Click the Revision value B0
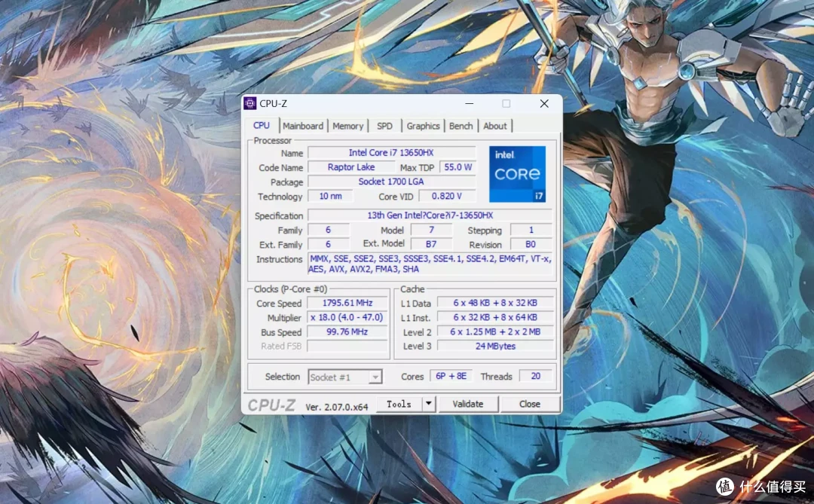814x504 pixels. point(531,244)
